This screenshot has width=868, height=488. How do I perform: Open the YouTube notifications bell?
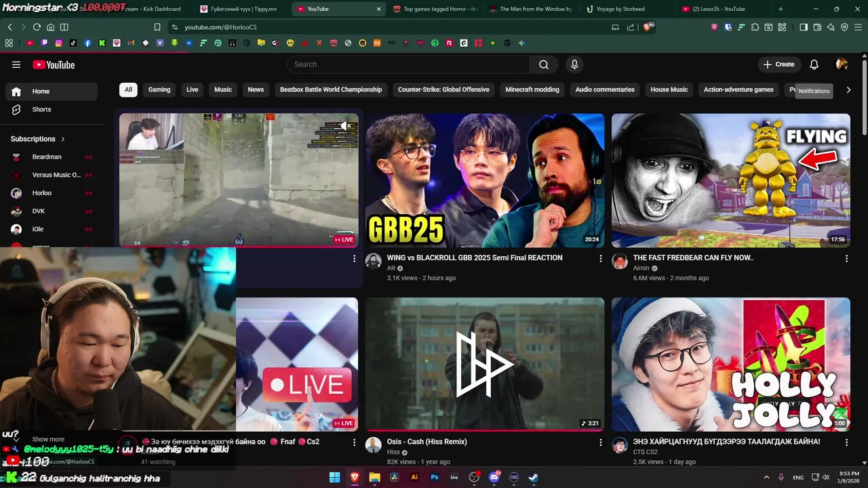click(x=814, y=64)
